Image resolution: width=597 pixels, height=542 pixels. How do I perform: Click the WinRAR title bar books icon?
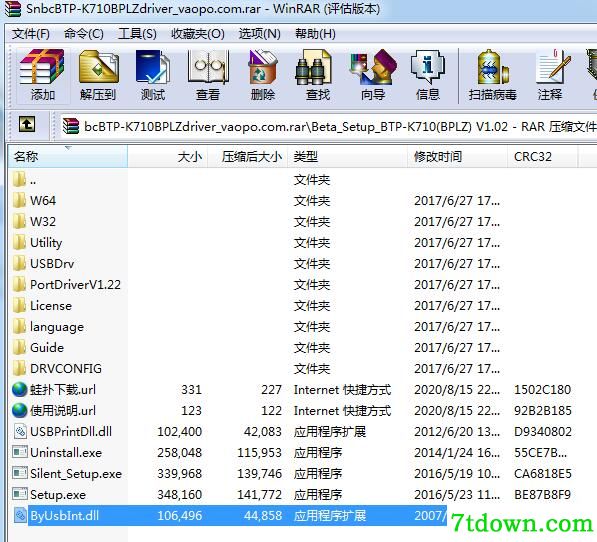[x=13, y=9]
